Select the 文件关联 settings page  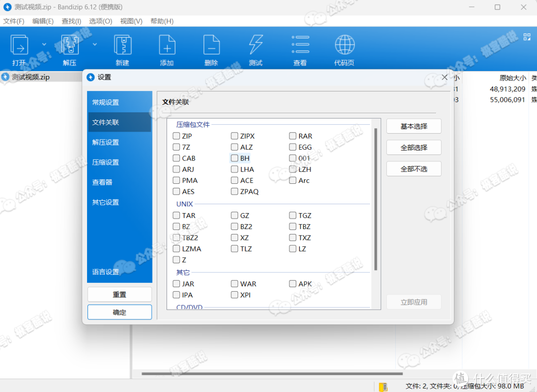[119, 122]
